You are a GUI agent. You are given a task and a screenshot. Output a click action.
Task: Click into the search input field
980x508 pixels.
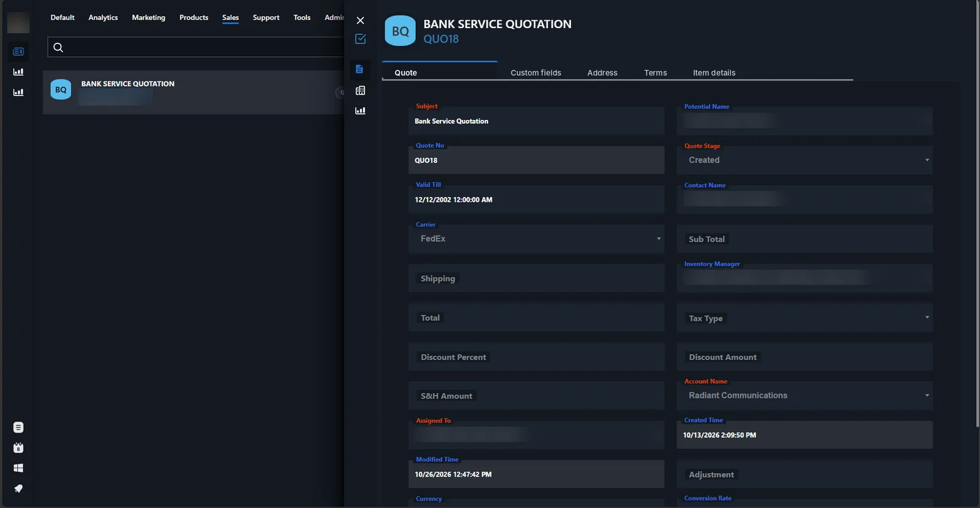tap(196, 47)
